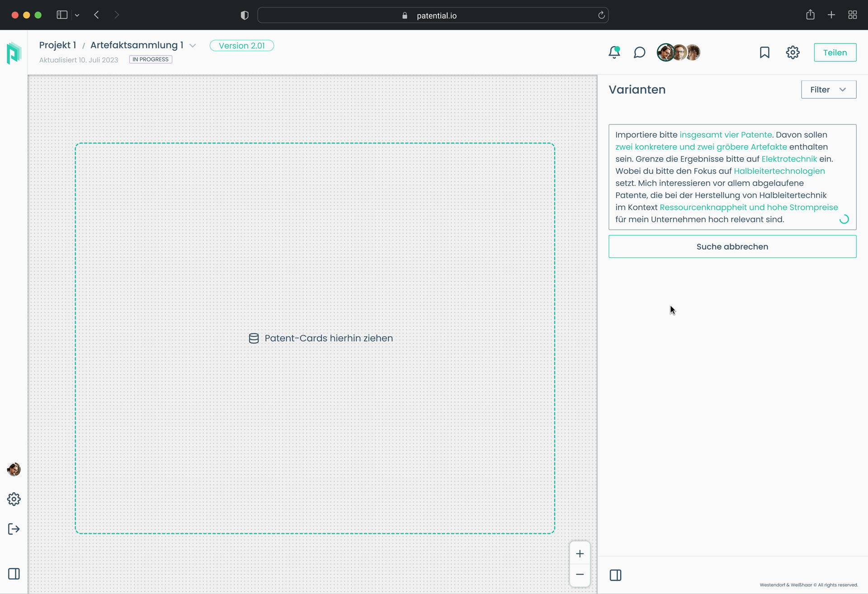Viewport: 868px width, 594px height.
Task: Navigate to Projekt 1 breadcrumb
Action: (57, 45)
